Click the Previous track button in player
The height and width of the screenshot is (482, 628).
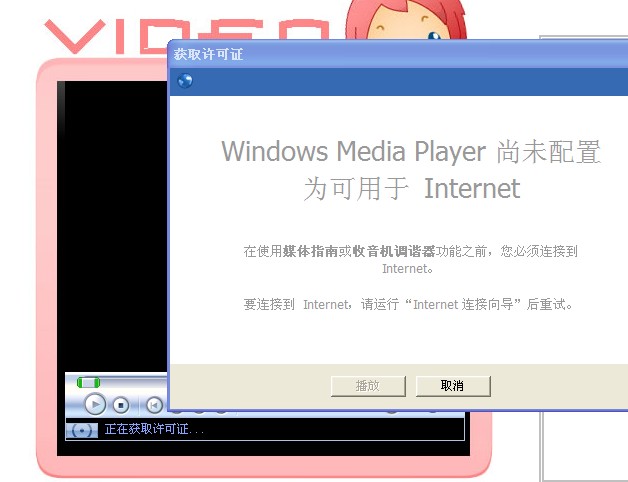(x=154, y=405)
